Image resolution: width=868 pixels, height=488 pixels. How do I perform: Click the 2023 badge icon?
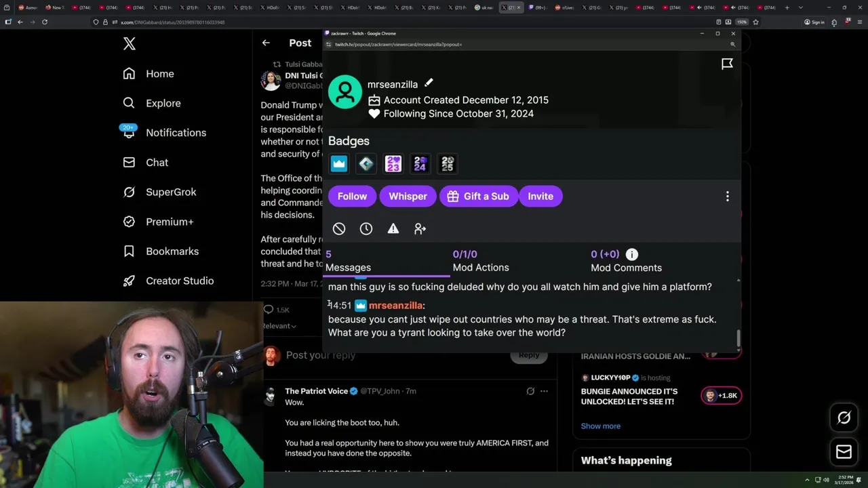(x=393, y=163)
